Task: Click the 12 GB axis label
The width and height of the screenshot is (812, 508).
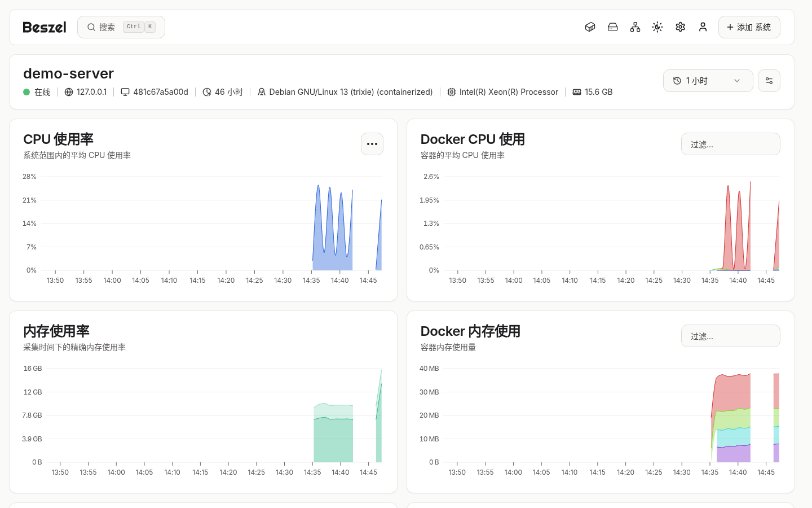Action: click(x=33, y=392)
